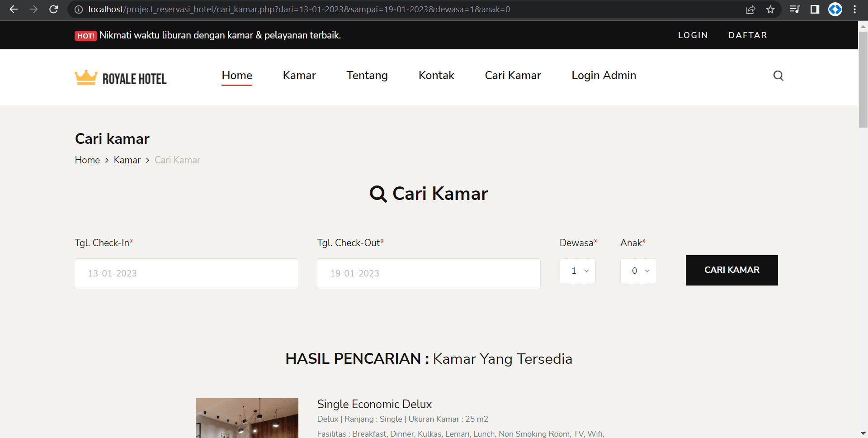Click the LOGIN link in top bar
The image size is (868, 438).
click(693, 35)
